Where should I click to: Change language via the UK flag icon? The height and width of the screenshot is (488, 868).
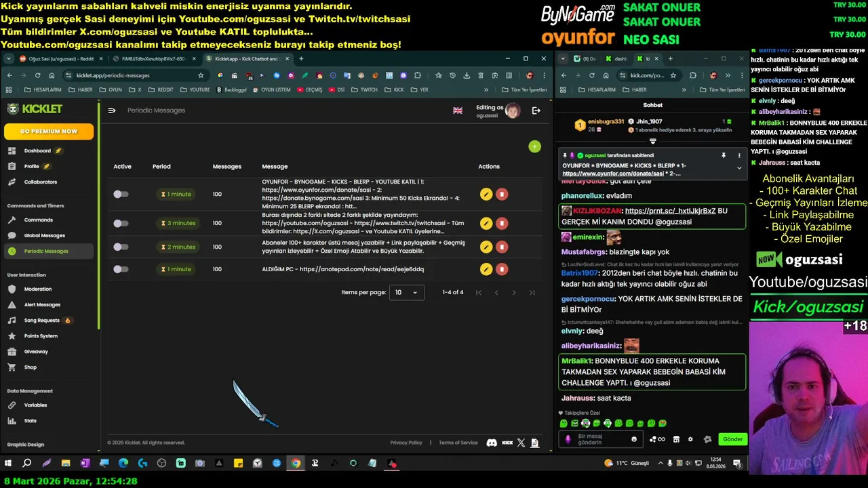pos(458,110)
